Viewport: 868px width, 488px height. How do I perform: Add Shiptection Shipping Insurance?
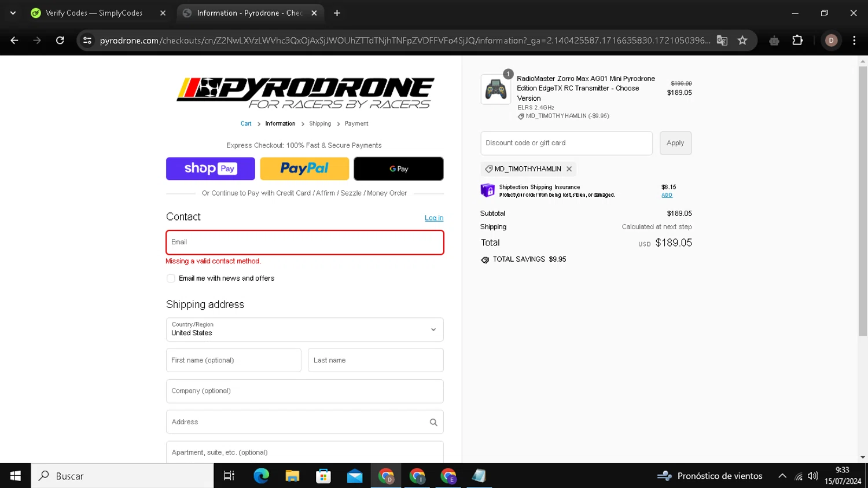pos(667,195)
